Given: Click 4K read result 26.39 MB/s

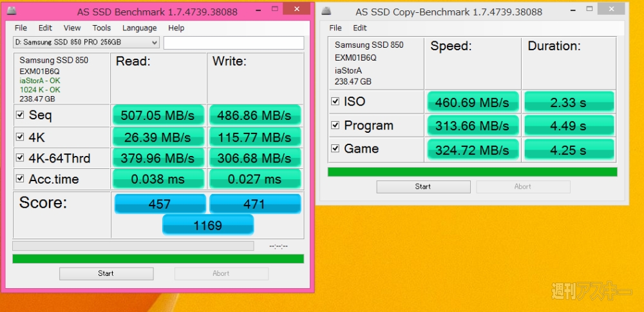Looking at the screenshot, I should (x=158, y=137).
